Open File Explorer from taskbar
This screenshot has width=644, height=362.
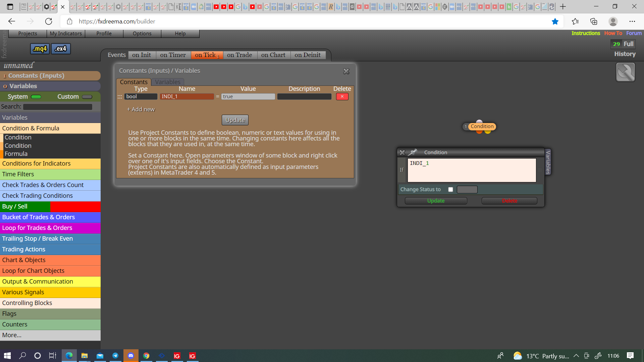point(85,356)
